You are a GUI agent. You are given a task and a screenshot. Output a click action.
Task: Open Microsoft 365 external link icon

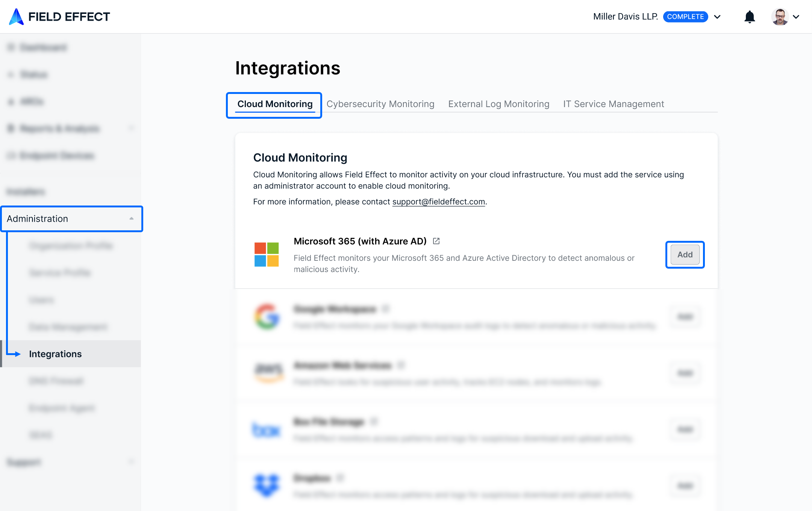pyautogui.click(x=436, y=241)
